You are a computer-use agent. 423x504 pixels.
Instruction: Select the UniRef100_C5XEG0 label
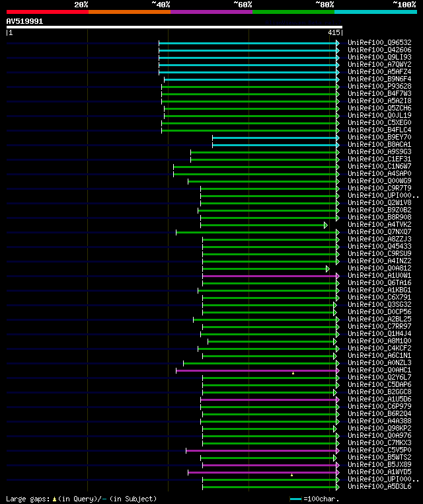pos(379,123)
